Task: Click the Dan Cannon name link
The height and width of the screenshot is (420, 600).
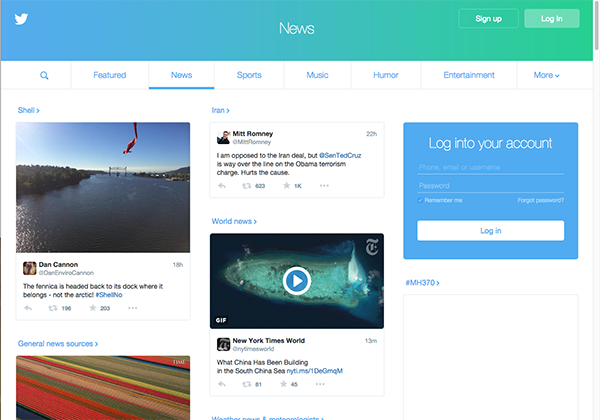Action: pos(58,264)
